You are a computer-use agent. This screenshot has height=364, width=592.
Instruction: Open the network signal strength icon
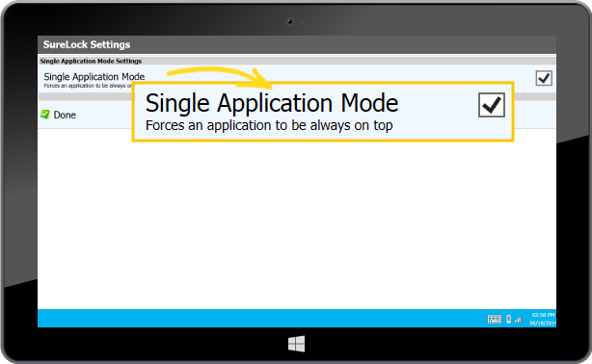tap(518, 320)
